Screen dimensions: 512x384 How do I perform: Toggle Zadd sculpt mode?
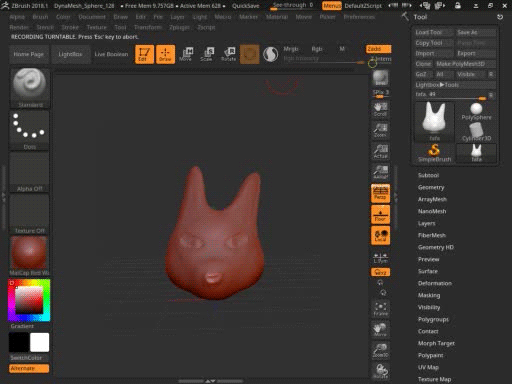[378, 49]
